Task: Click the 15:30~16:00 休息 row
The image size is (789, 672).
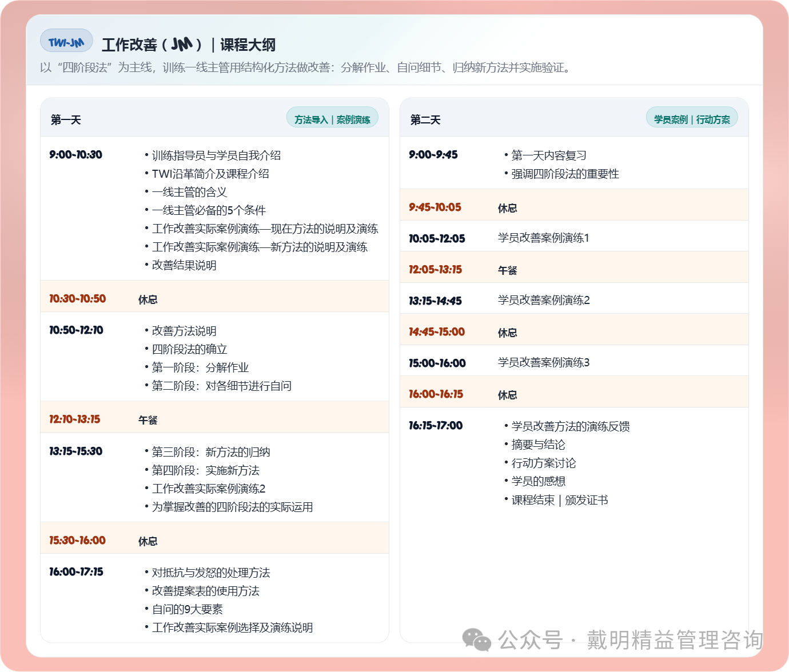Action: pyautogui.click(x=214, y=541)
